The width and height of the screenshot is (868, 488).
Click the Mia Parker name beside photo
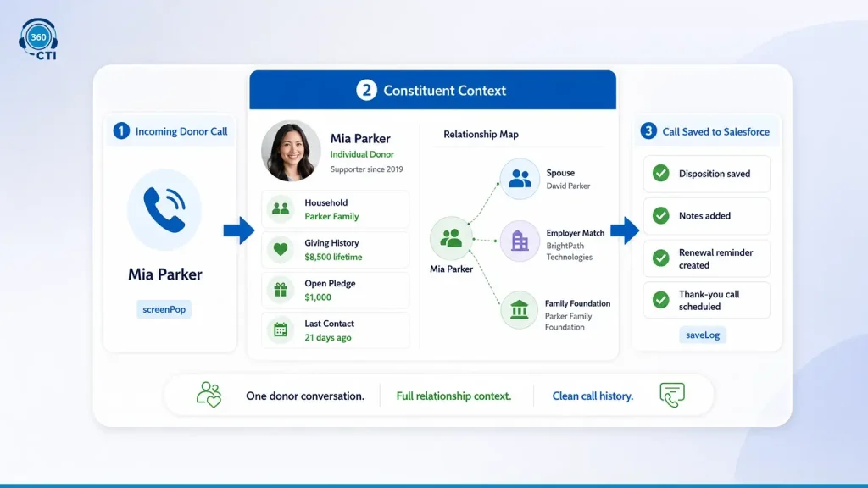click(360, 138)
